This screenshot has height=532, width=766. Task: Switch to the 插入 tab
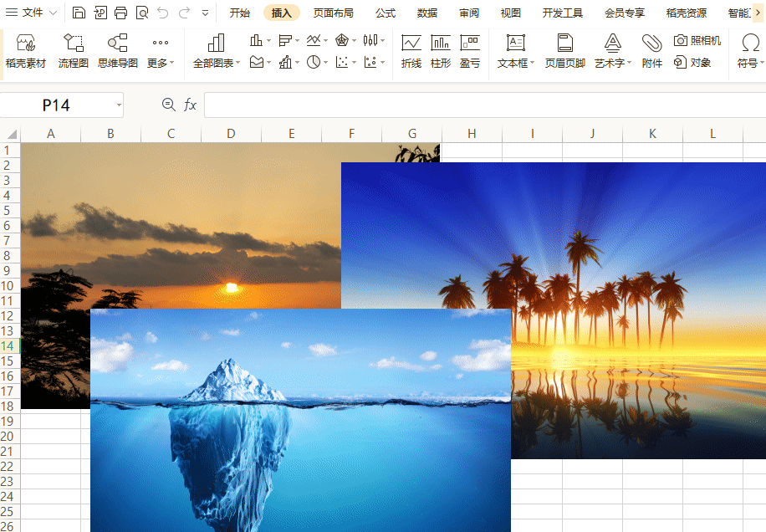click(281, 13)
